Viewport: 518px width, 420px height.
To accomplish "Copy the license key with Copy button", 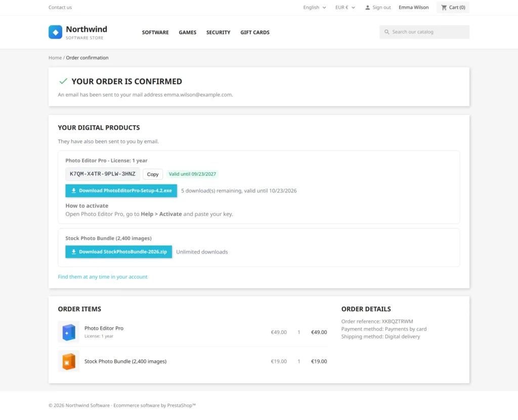I will point(153,174).
